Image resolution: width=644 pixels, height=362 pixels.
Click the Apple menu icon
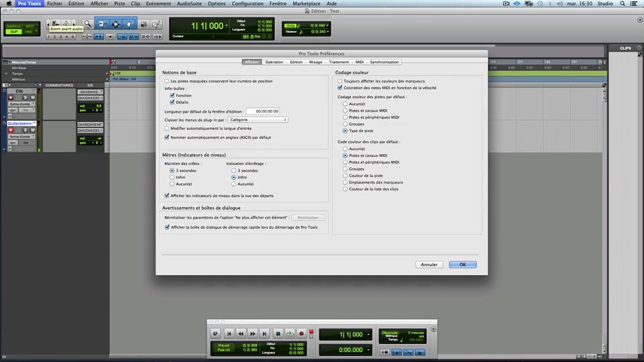click(x=9, y=3)
